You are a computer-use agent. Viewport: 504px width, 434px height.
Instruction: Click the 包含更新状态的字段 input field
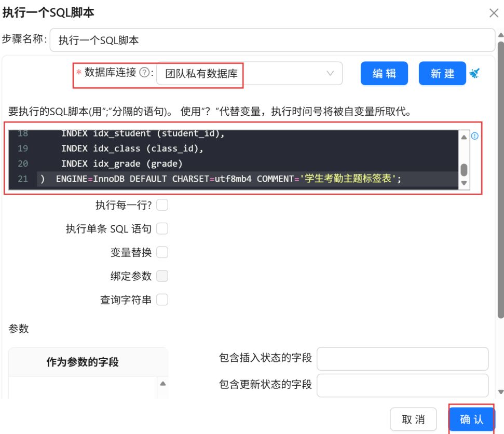tap(402, 385)
